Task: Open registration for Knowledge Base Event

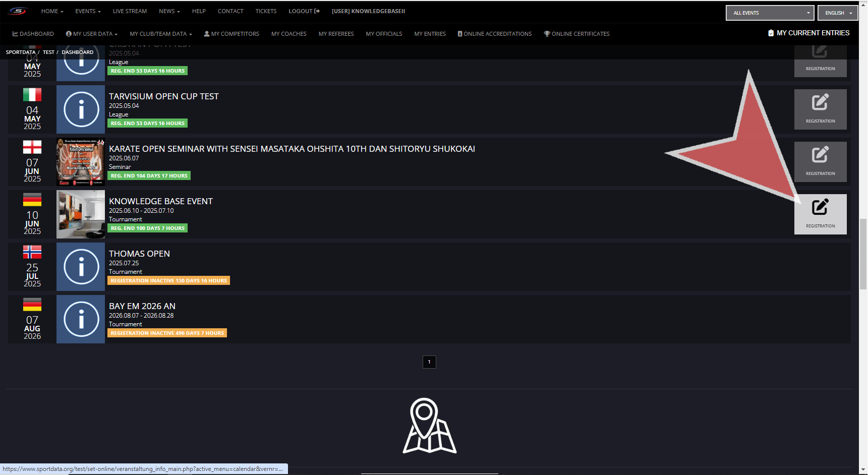Action: pos(820,214)
